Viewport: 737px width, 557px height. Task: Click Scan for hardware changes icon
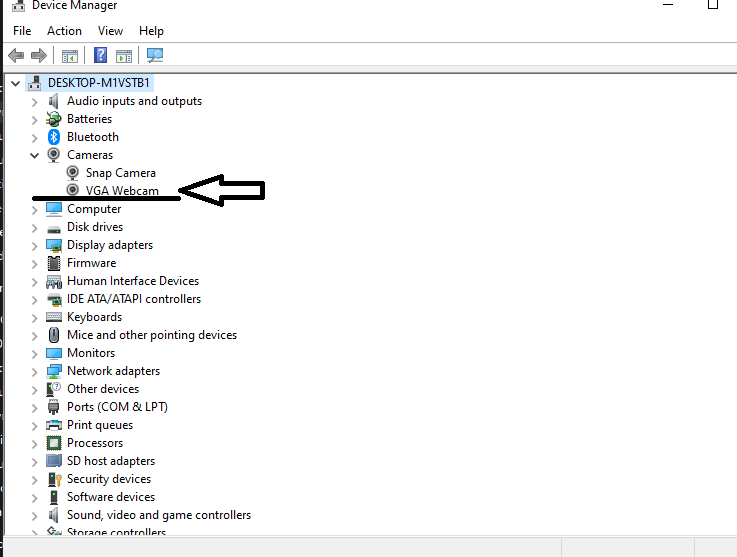[155, 55]
